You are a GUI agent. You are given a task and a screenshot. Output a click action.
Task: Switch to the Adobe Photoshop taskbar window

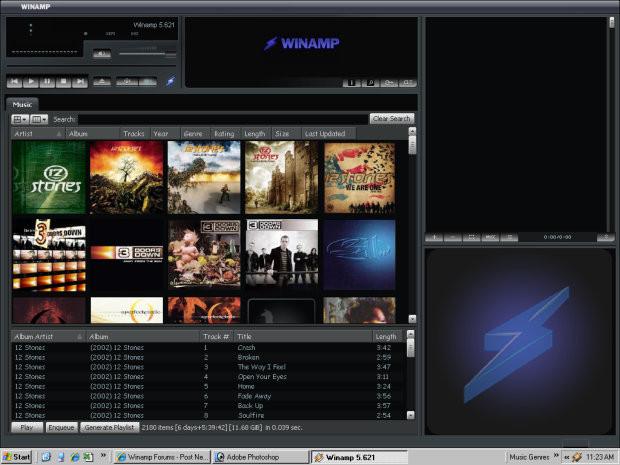coord(261,457)
